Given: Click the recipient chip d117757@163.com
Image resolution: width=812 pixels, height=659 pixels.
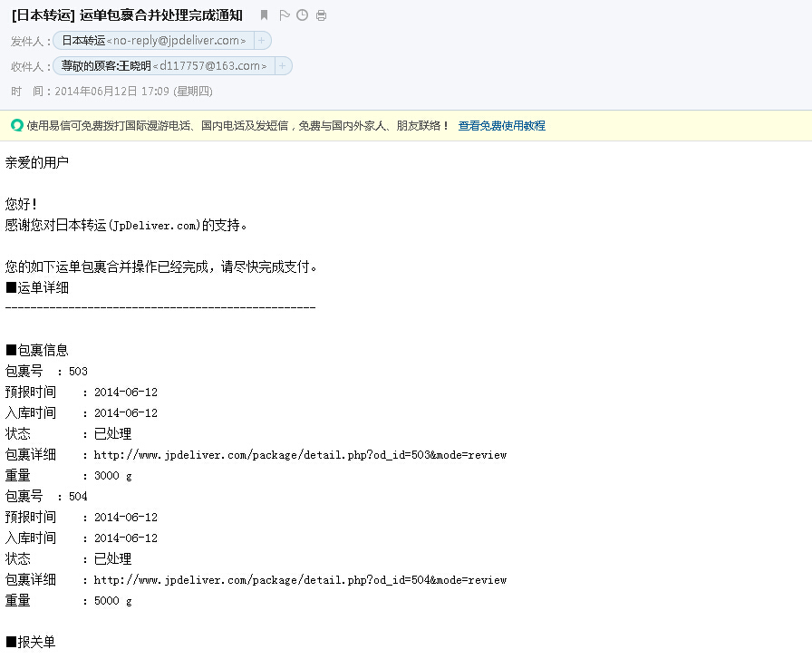Looking at the screenshot, I should tap(164, 66).
